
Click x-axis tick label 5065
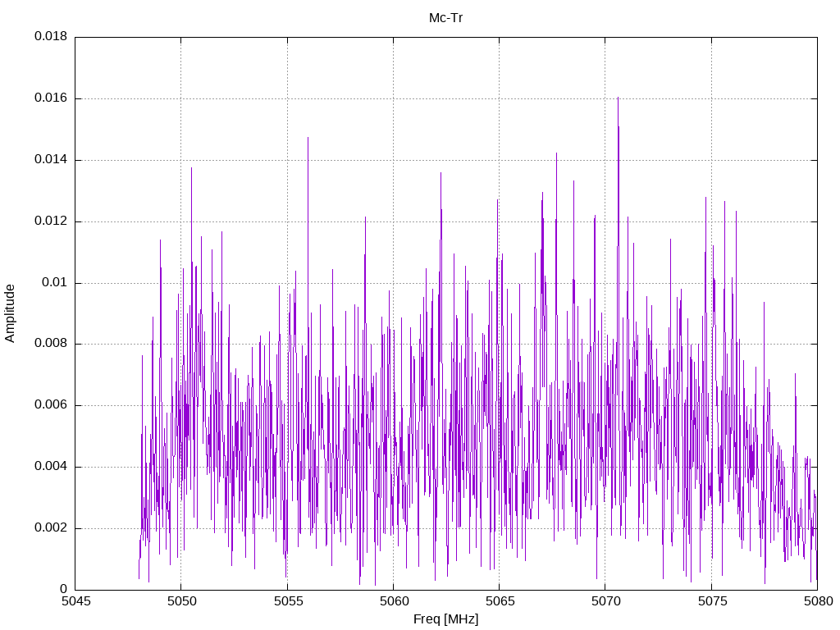[x=500, y=601]
